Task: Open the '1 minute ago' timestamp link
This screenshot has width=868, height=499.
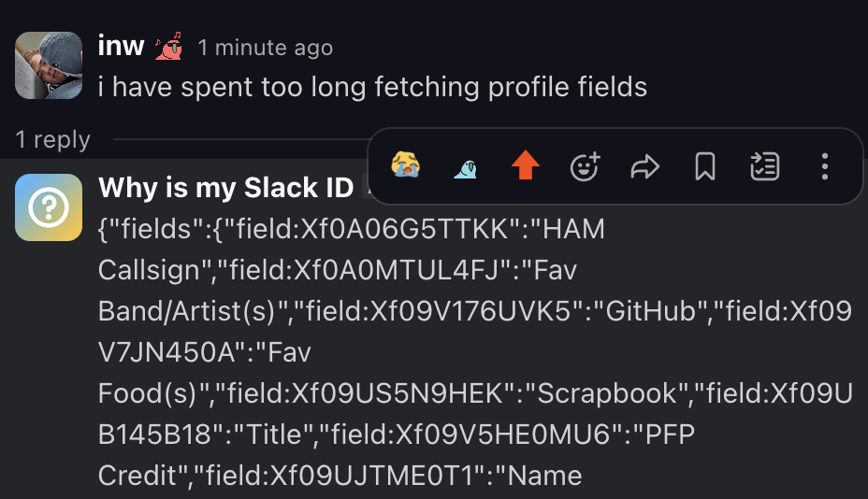Action: [x=265, y=47]
